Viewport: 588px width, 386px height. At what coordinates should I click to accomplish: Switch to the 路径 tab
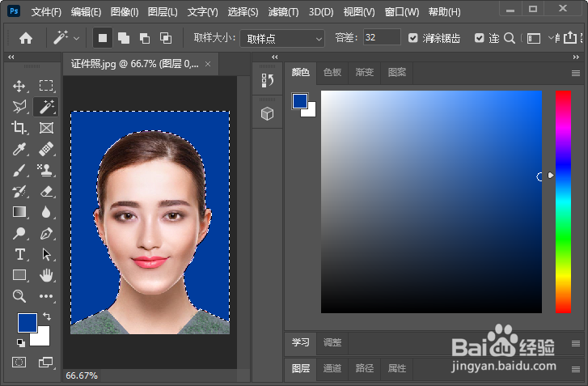click(x=365, y=368)
